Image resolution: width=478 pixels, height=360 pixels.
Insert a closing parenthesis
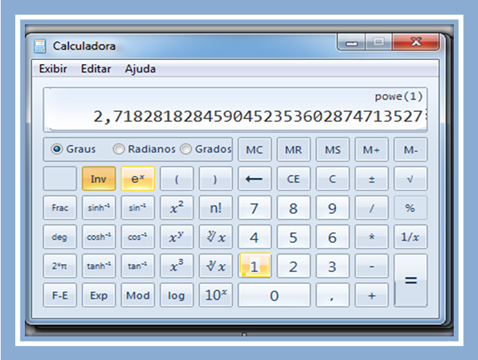pos(216,179)
